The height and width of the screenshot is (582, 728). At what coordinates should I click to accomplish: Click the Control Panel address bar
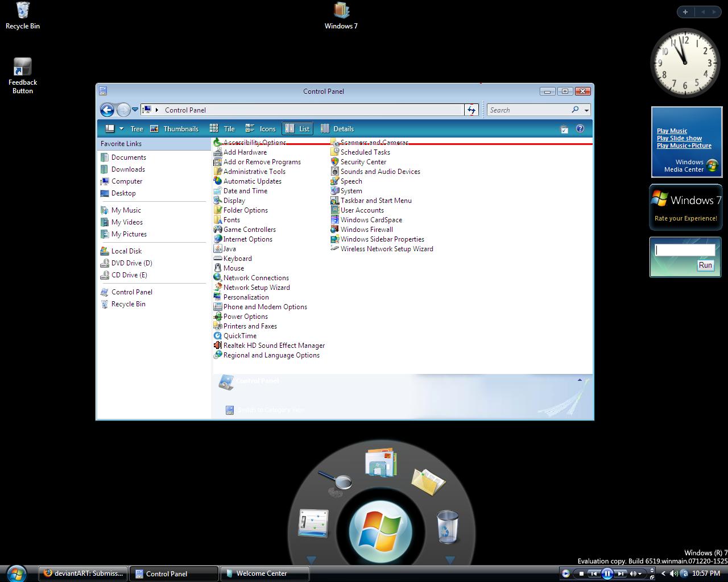[303, 110]
